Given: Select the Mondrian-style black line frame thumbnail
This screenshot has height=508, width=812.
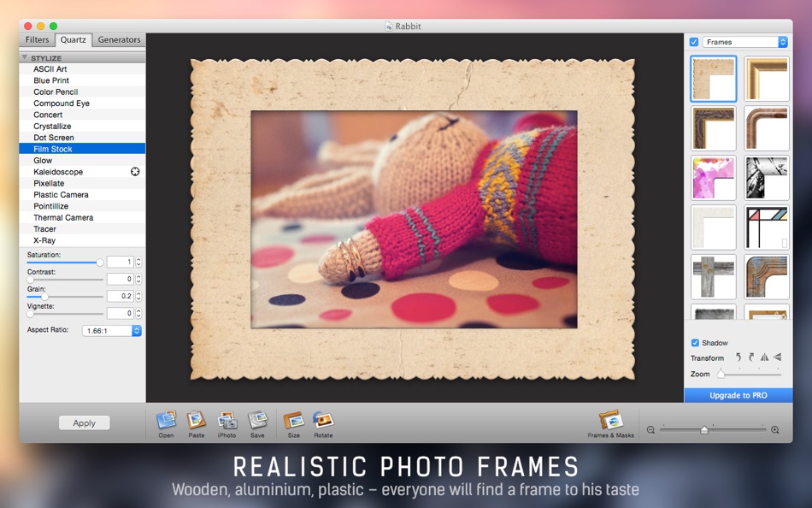Looking at the screenshot, I should [767, 227].
